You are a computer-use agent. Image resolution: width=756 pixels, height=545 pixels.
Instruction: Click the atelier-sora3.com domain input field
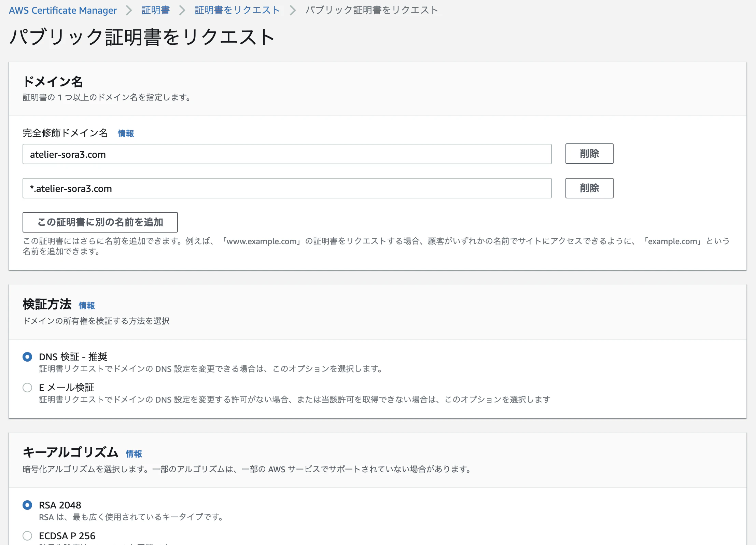[287, 154]
